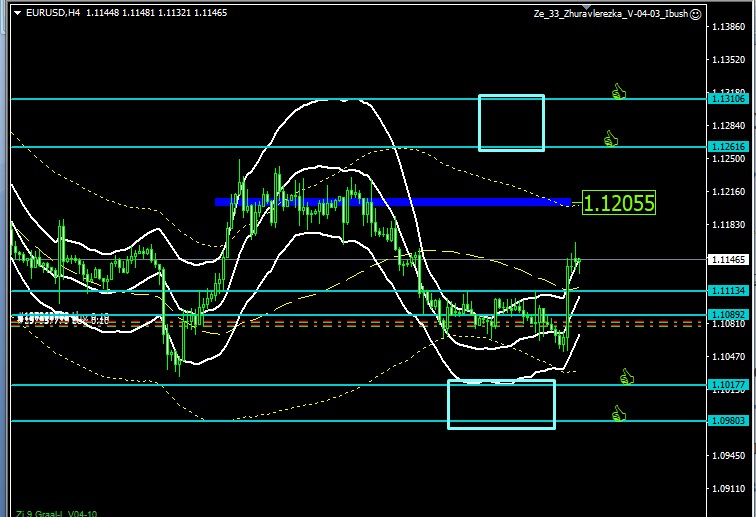Click the thumbs-up icon at the 1.09803 line
756x517 pixels.
point(618,412)
